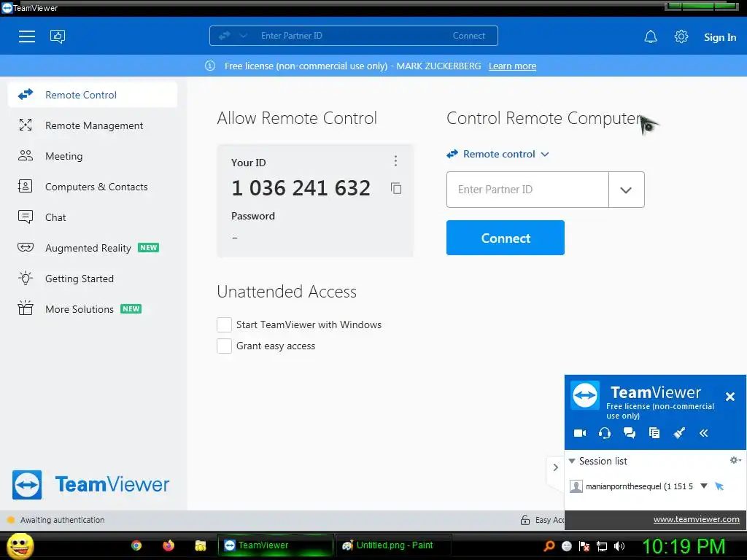Image resolution: width=747 pixels, height=560 pixels.
Task: Open the Learn more license link
Action: click(x=512, y=66)
